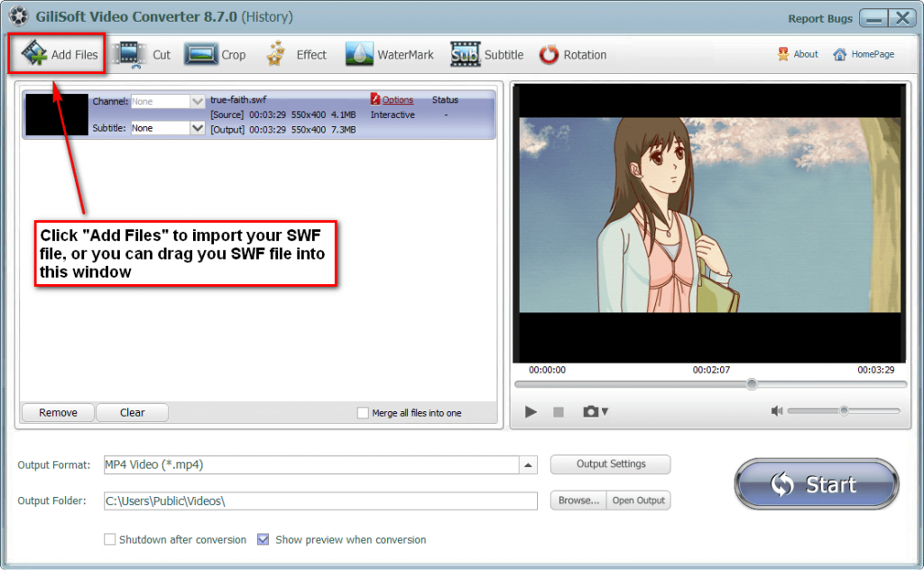This screenshot has width=924, height=570.
Task: Open the Effect tool
Action: pyautogui.click(x=296, y=54)
